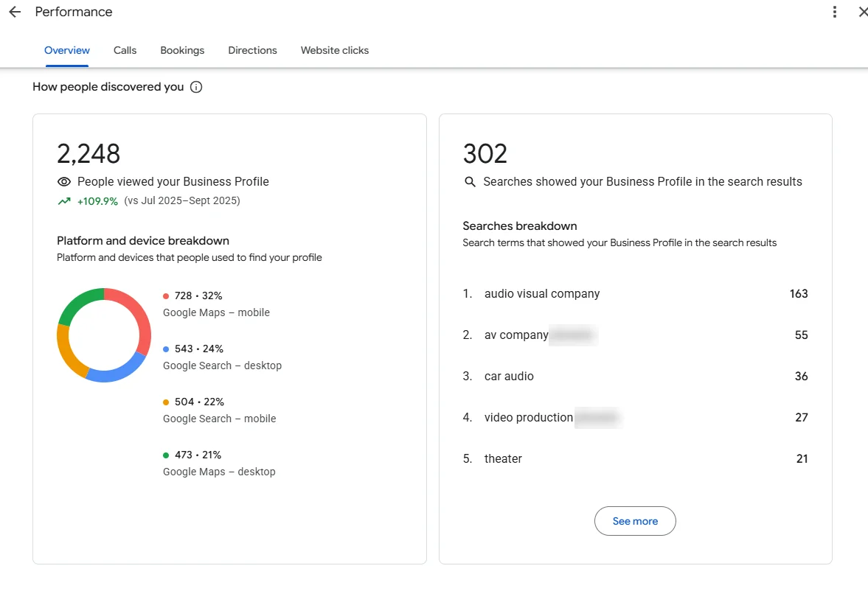The height and width of the screenshot is (591, 868).
Task: Select the 'av company' search term
Action: 516,335
